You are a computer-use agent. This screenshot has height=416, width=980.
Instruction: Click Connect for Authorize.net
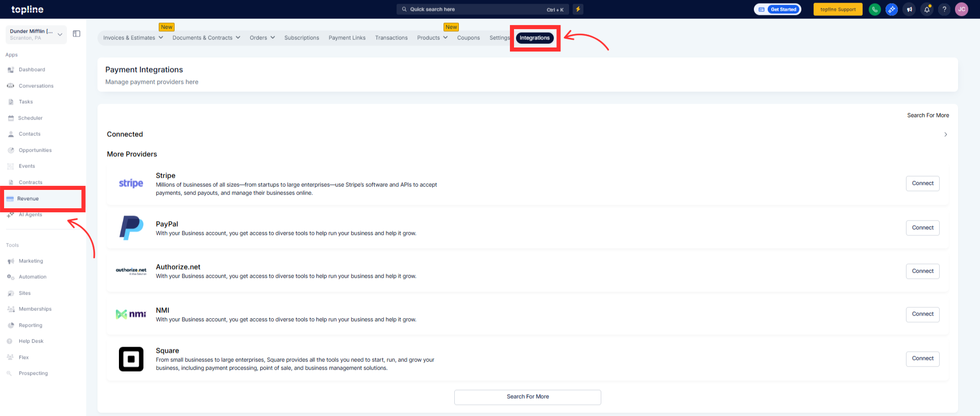point(923,271)
